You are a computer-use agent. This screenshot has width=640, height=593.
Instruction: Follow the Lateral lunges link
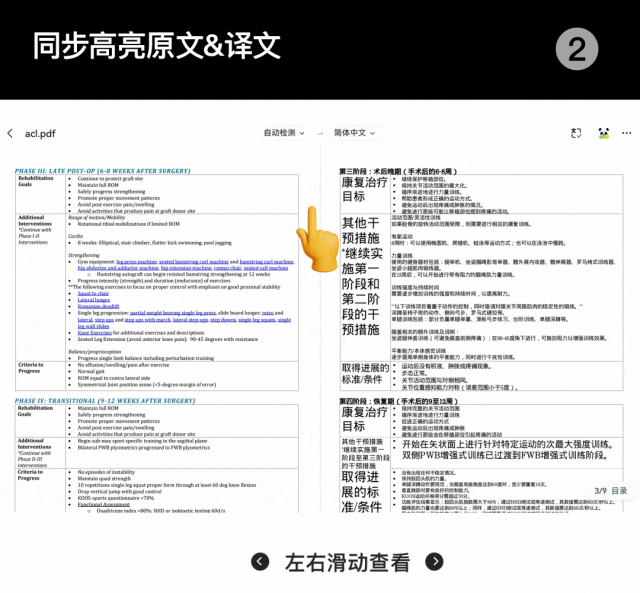[94, 300]
